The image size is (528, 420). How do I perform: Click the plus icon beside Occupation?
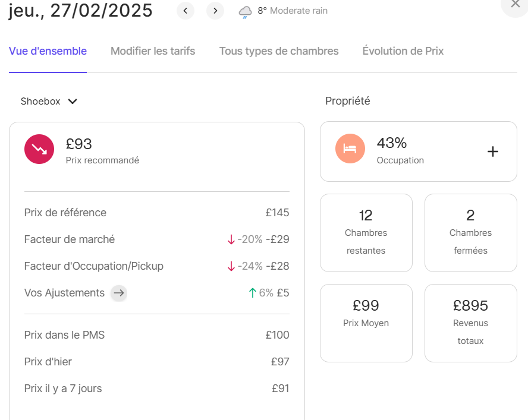coord(492,151)
